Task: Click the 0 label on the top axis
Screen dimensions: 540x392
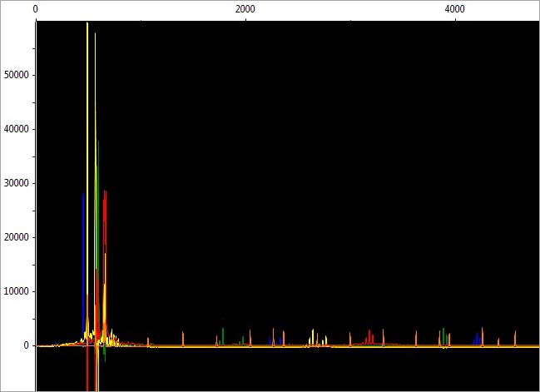Action: 35,8
